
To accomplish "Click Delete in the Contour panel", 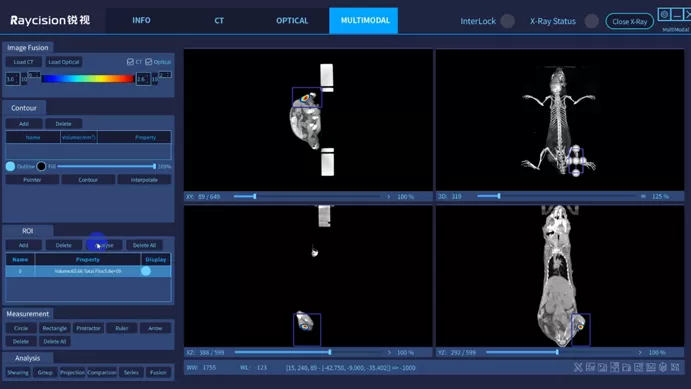I will pos(63,124).
